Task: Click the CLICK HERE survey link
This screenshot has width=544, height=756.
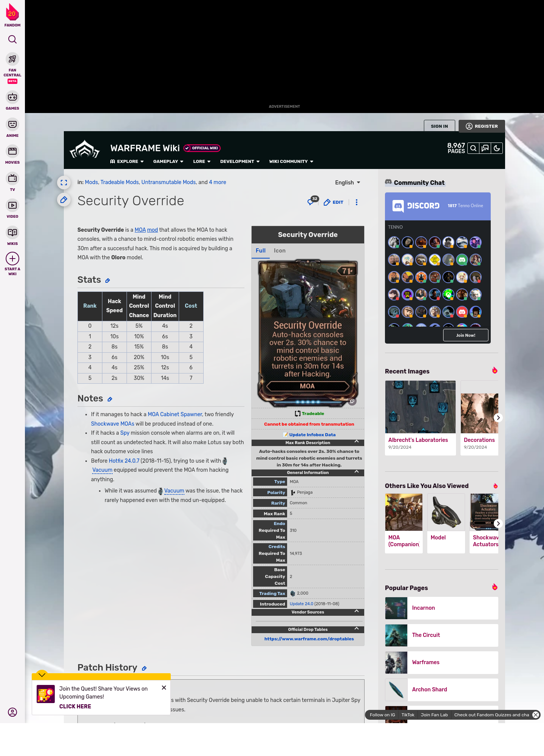Action: click(75, 706)
